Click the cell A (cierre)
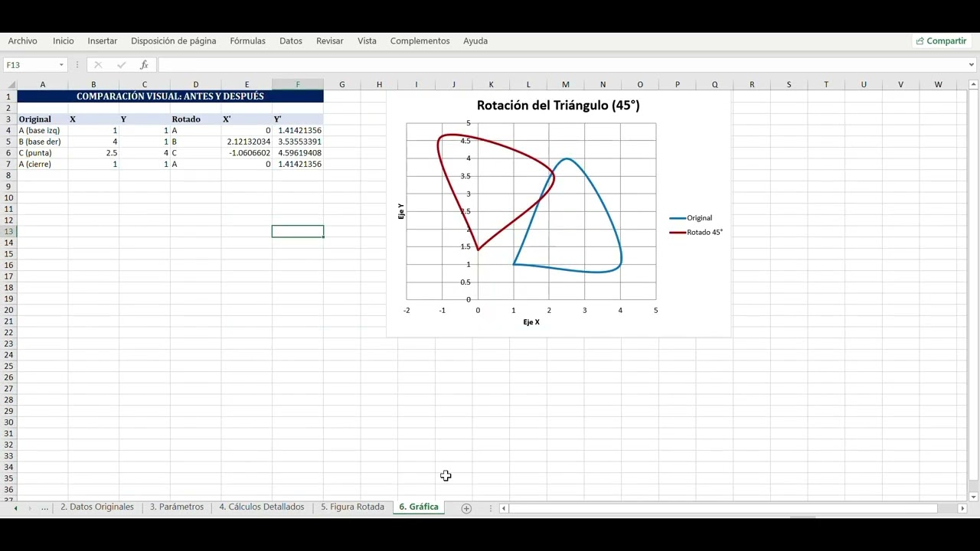The height and width of the screenshot is (551, 980). click(x=42, y=164)
